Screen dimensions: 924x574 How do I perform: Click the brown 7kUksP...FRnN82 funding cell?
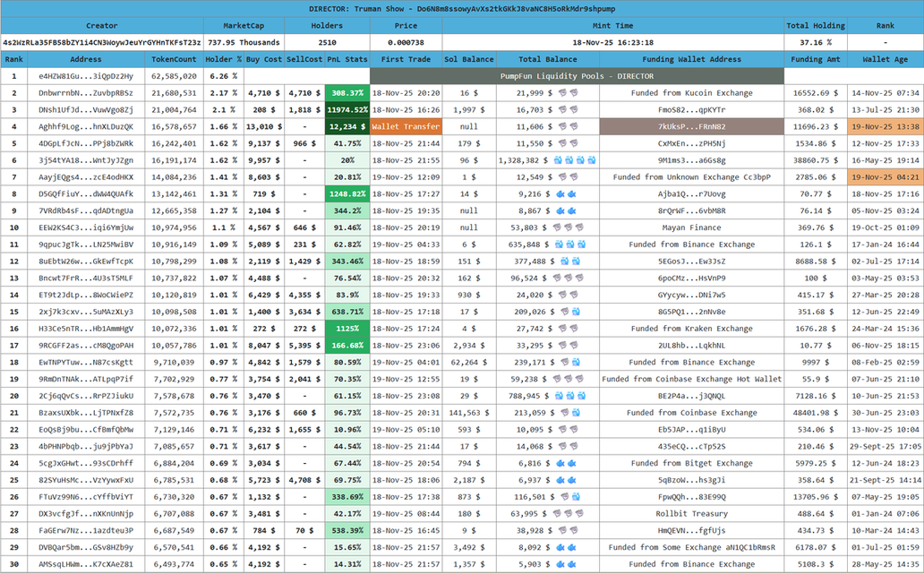pyautogui.click(x=691, y=126)
